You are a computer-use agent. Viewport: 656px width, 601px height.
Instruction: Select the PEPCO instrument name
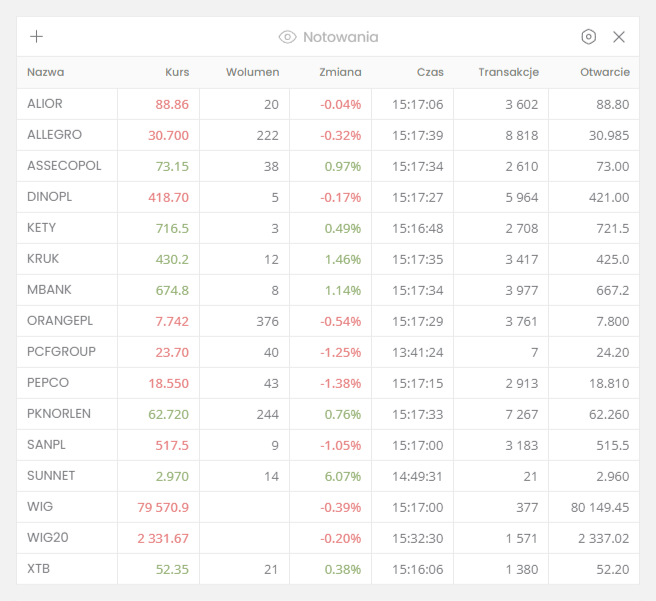pyautogui.click(x=48, y=382)
